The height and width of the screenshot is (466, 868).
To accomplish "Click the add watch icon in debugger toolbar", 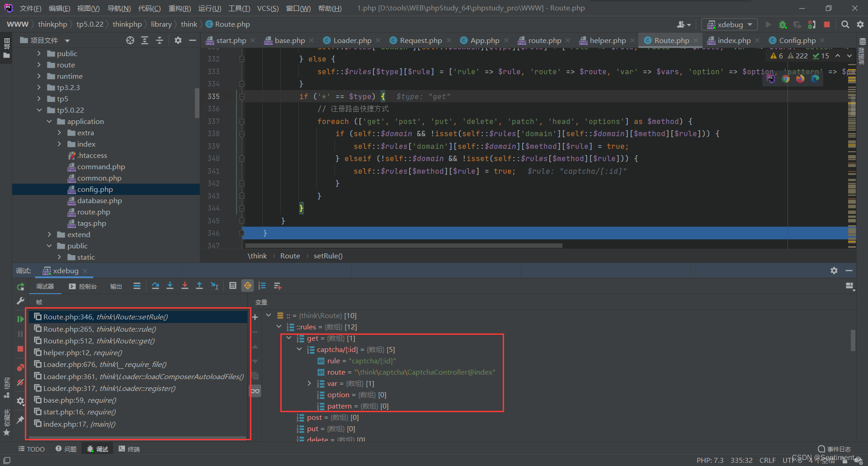I will (278, 285).
